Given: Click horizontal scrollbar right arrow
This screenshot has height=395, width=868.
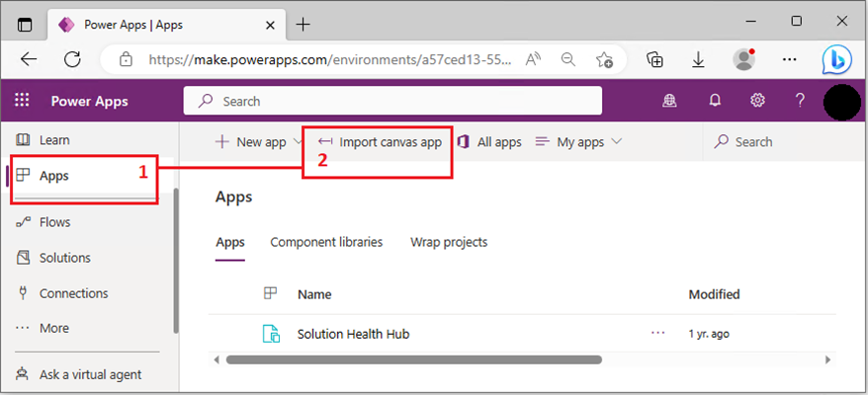Looking at the screenshot, I should 828,359.
